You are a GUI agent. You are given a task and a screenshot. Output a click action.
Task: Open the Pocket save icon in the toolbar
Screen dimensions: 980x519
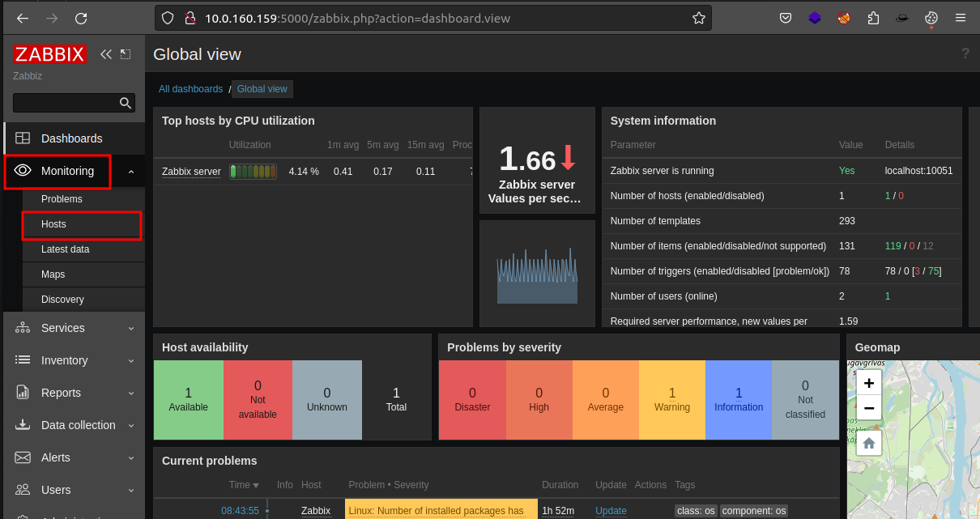pos(786,18)
